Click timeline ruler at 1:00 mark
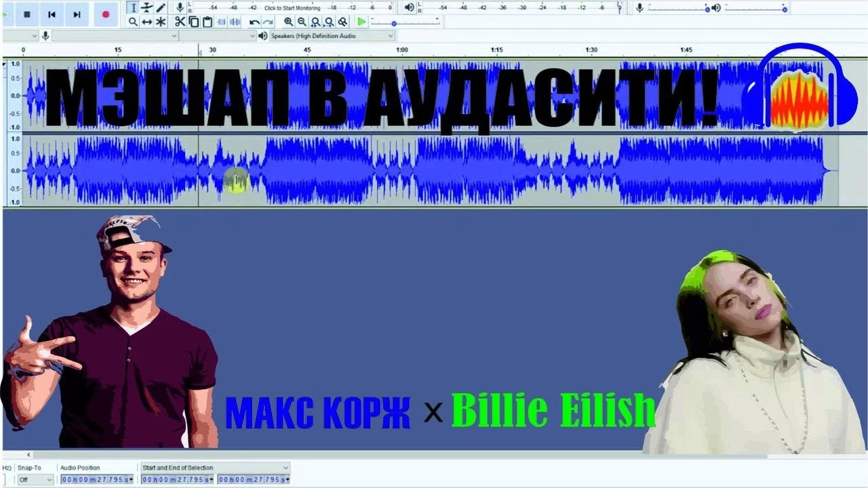Screen dimensions: 868x488 (x=402, y=50)
